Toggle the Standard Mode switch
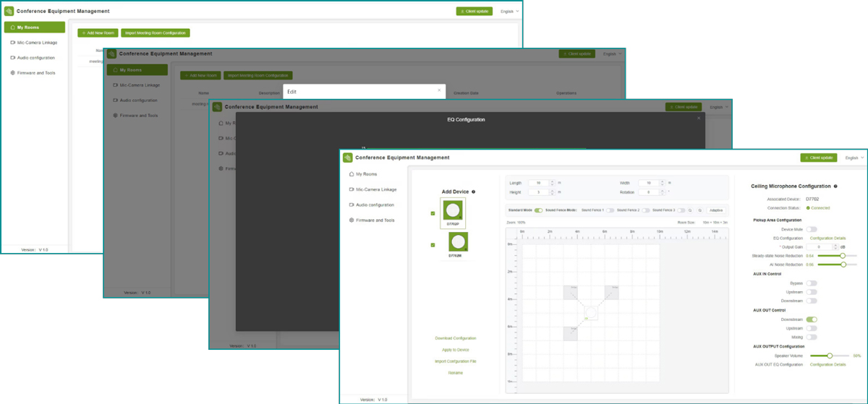The width and height of the screenshot is (868, 404). click(538, 210)
